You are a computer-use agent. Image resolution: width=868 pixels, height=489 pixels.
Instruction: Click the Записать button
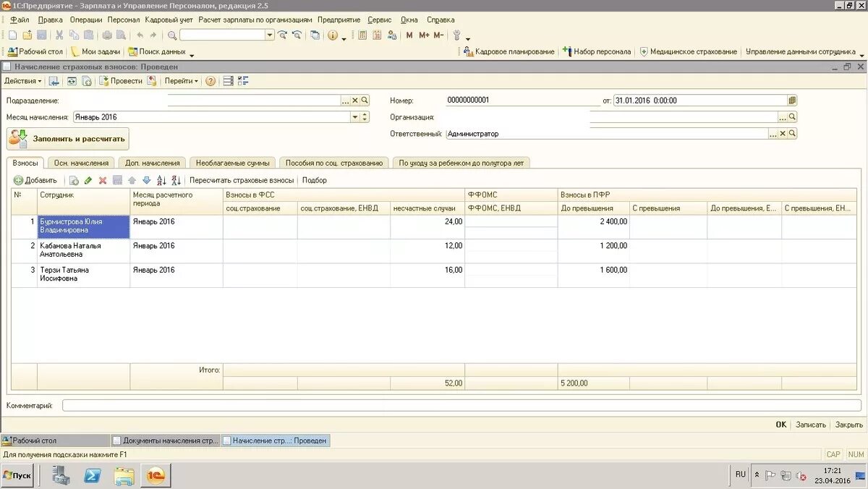pos(811,425)
